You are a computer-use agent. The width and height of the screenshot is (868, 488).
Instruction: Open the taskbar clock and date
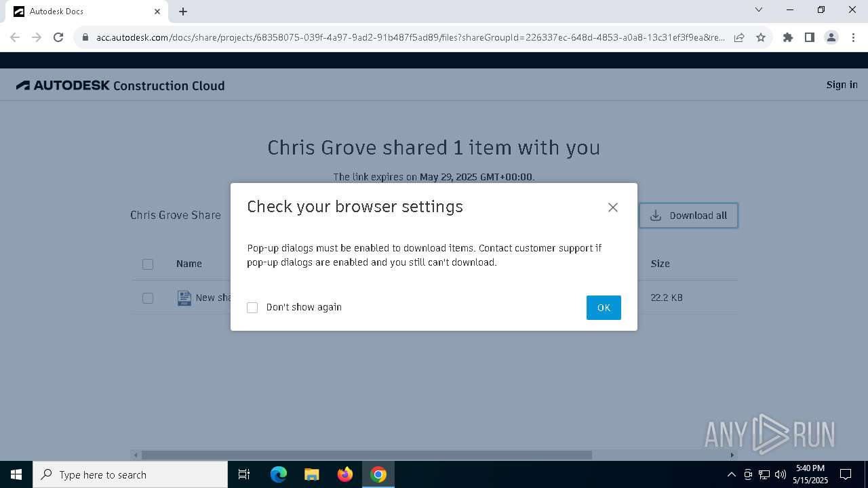[810, 474]
